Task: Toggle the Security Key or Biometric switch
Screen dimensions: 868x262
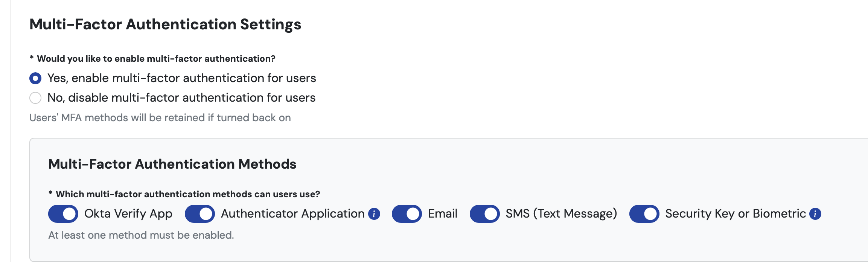Action: tap(644, 214)
